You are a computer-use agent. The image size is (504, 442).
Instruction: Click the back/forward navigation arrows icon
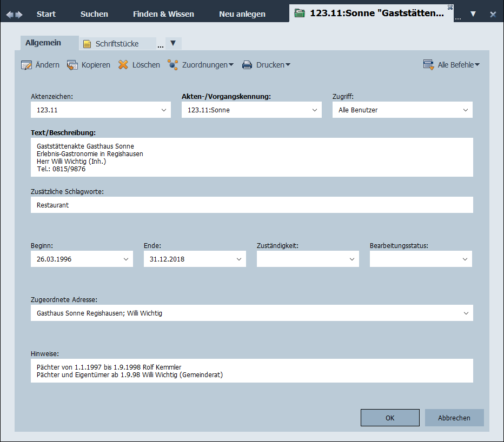[x=15, y=14]
